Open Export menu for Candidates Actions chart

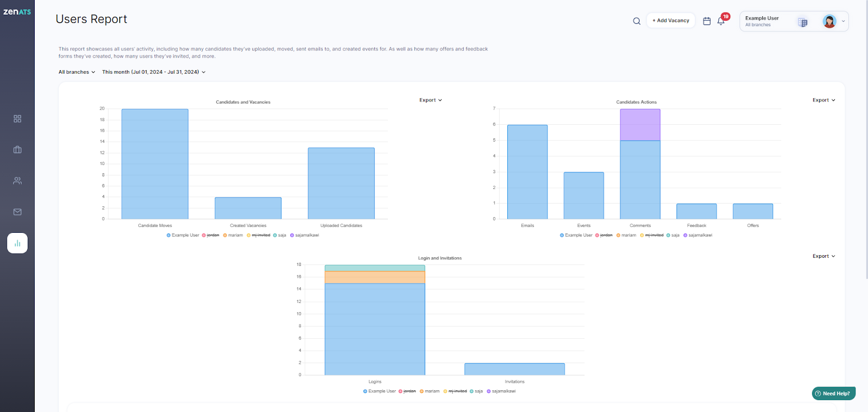(x=824, y=100)
